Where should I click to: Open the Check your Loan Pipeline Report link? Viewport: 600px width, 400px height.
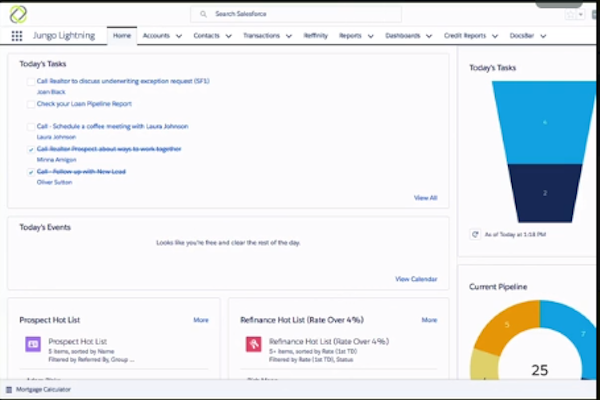tap(84, 104)
